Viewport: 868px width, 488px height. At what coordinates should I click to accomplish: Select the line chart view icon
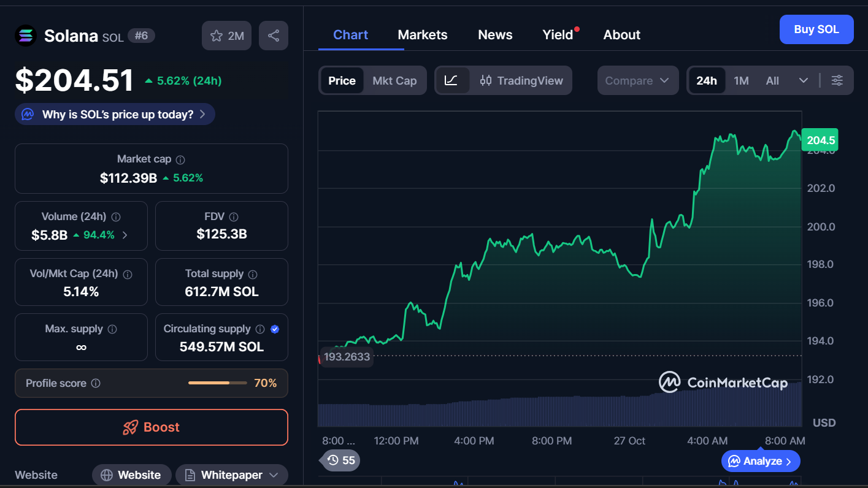pos(451,80)
